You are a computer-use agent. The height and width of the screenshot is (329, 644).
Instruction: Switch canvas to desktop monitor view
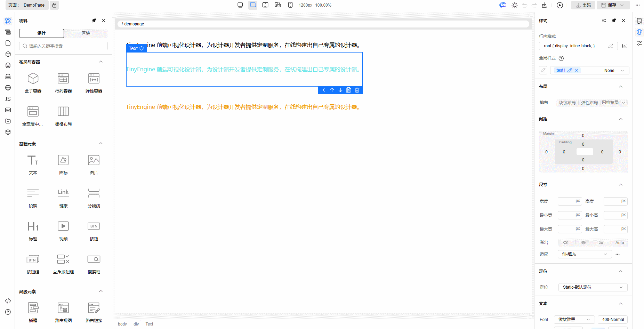point(240,5)
